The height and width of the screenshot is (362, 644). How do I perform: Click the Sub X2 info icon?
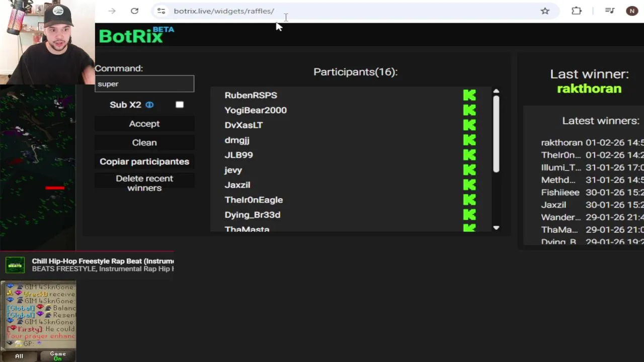coord(149,105)
